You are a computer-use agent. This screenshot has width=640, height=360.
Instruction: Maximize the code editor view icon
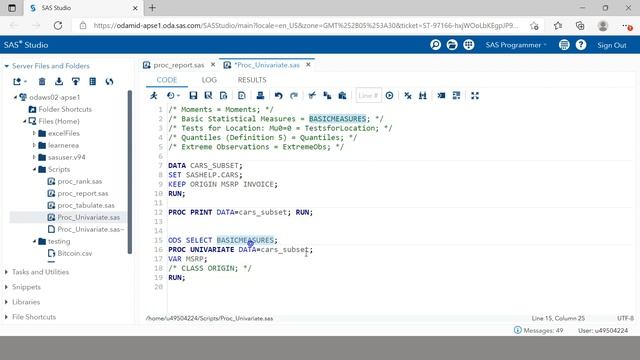coord(475,96)
